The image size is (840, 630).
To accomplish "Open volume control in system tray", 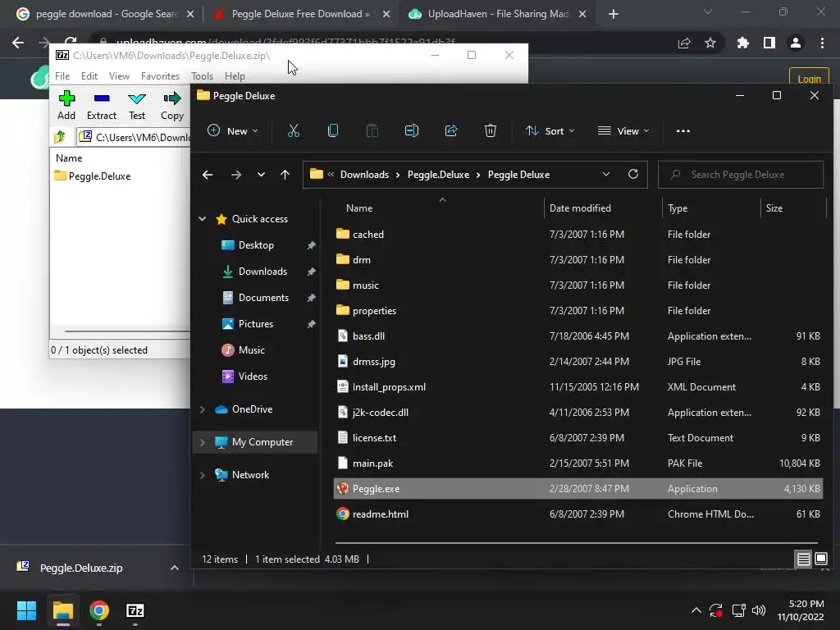I will 759,610.
